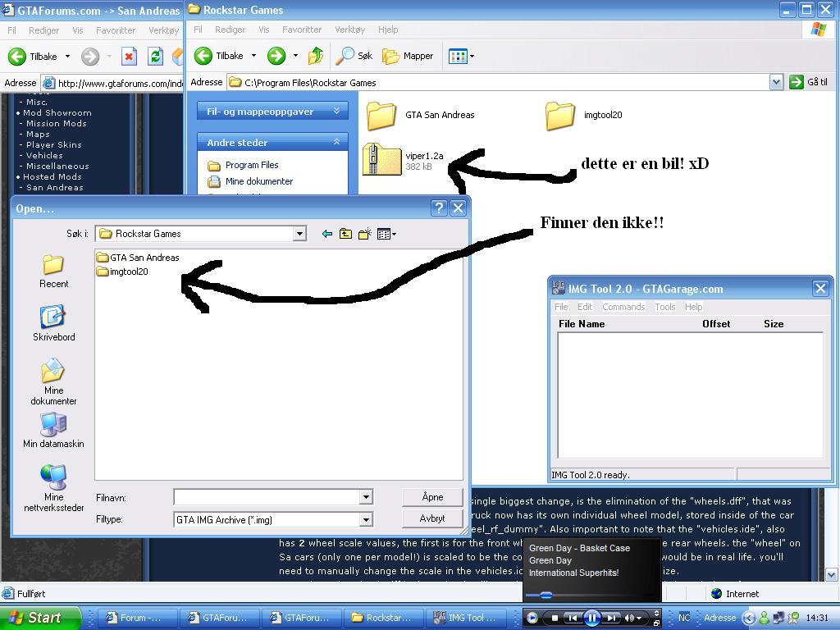
Task: Click the Windows Media Player logo on taskbar
Action: click(x=532, y=619)
